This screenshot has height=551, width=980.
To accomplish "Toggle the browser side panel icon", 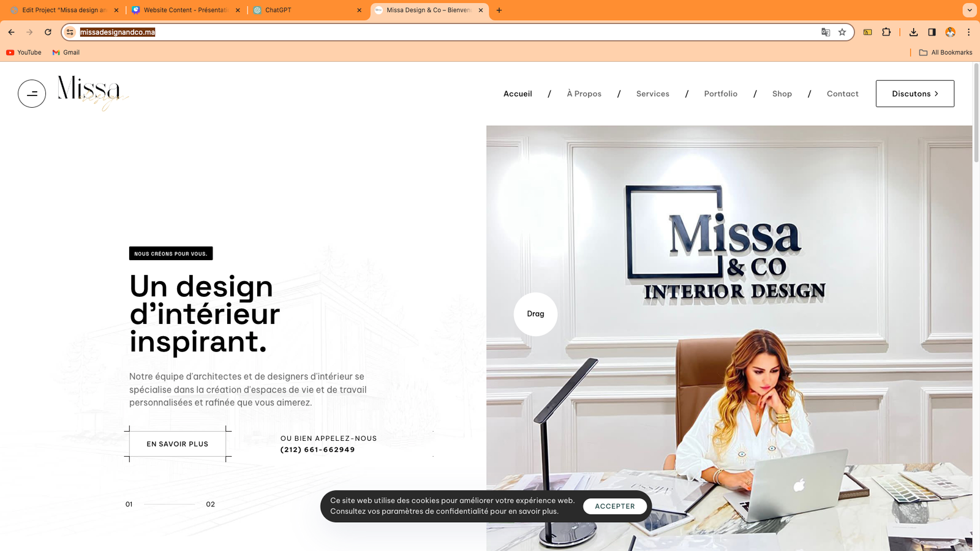I will point(932,32).
